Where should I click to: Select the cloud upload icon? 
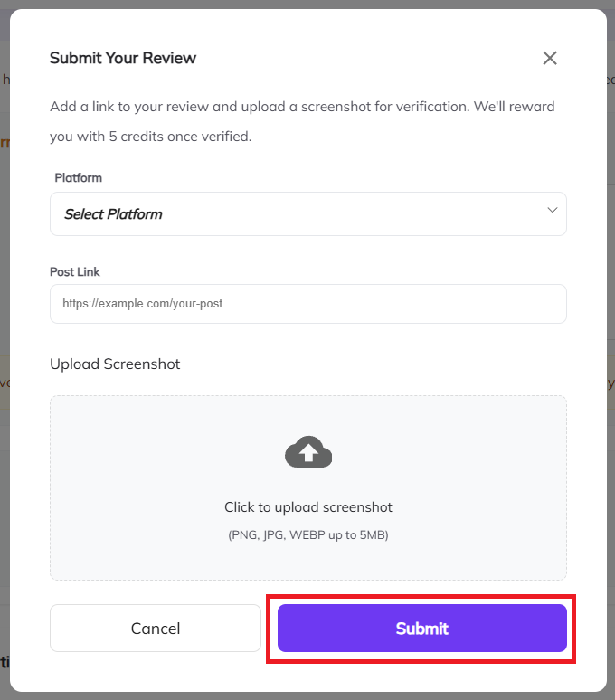coord(308,452)
